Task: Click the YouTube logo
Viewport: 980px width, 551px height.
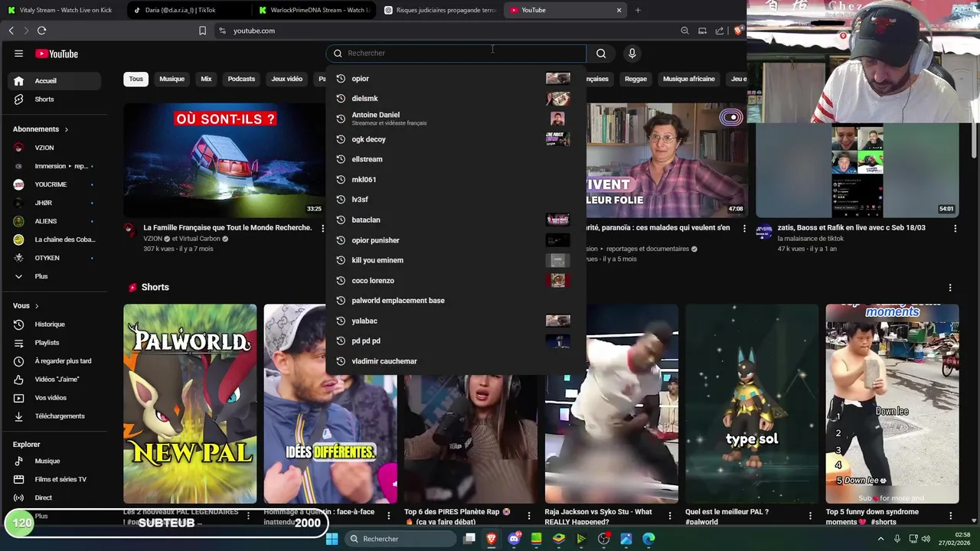Action: click(57, 54)
